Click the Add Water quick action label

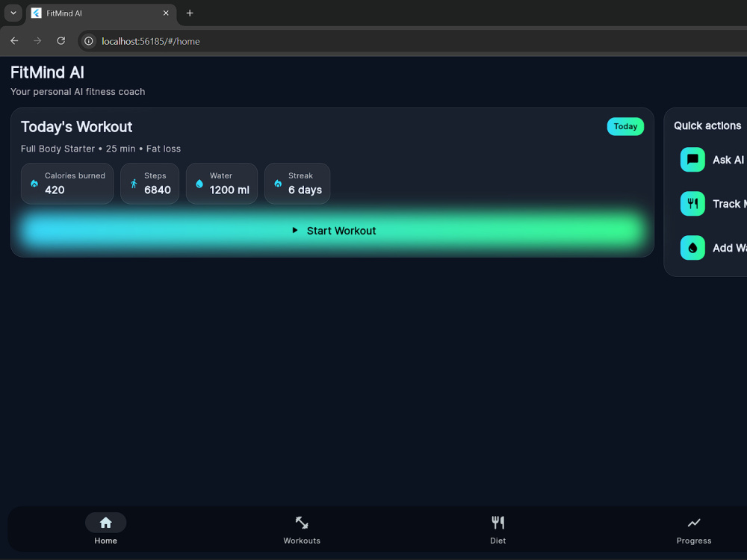729,248
